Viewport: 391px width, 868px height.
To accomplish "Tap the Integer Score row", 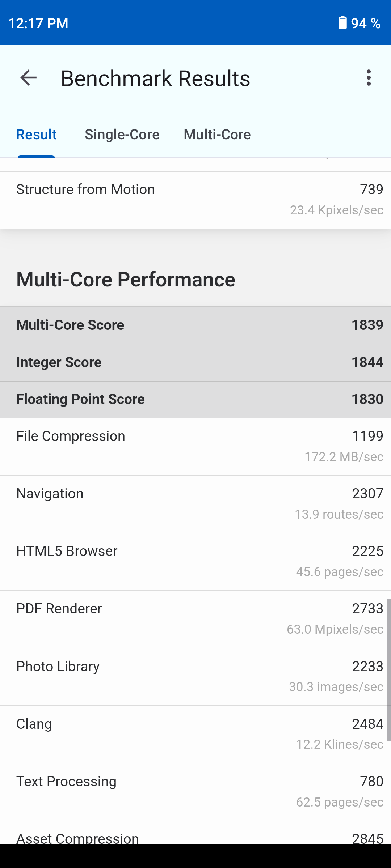I will click(x=195, y=362).
